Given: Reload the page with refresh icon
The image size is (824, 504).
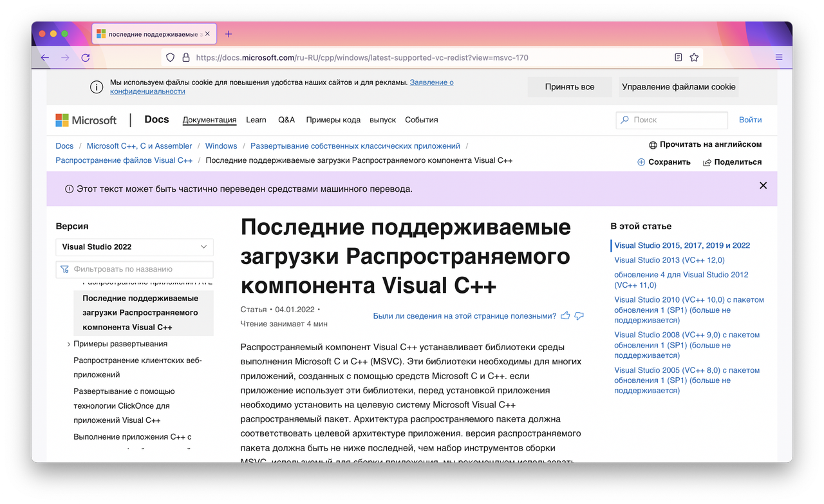Looking at the screenshot, I should (x=86, y=57).
